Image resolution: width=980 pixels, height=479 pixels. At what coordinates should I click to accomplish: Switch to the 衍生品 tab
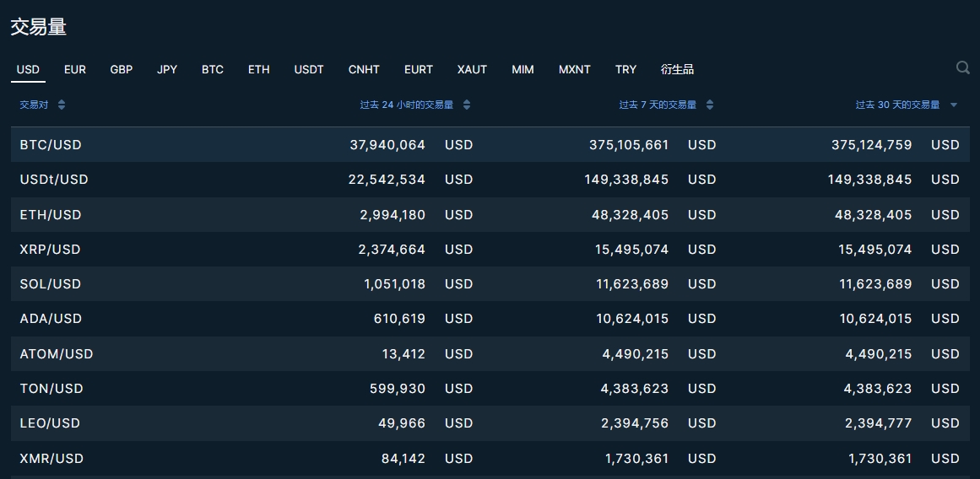click(677, 69)
